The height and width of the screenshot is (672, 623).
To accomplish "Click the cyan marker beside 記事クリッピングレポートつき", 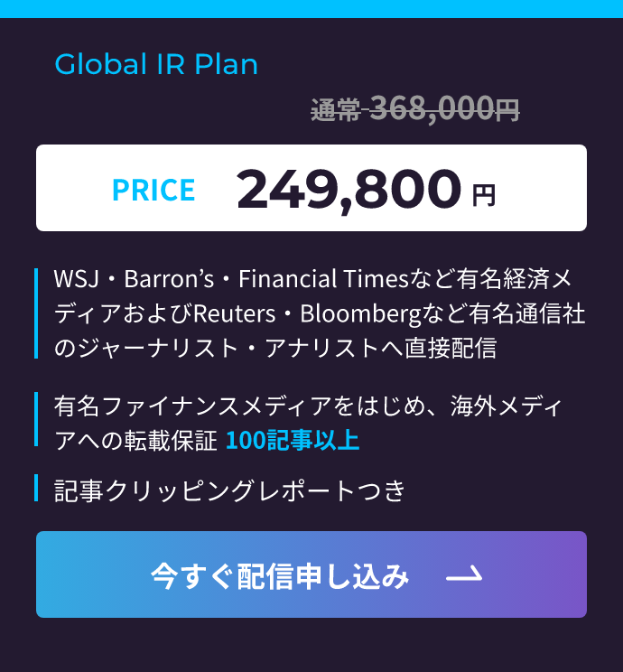I will click(x=36, y=489).
